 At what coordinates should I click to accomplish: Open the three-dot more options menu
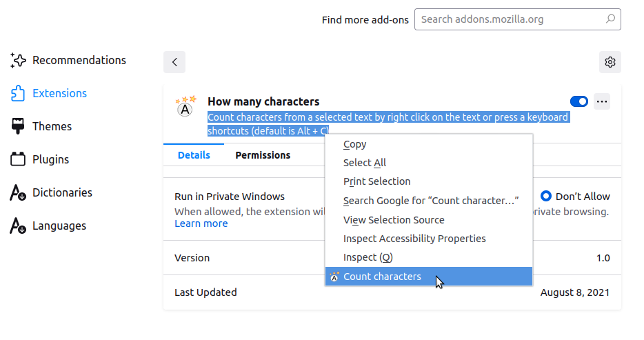(602, 102)
